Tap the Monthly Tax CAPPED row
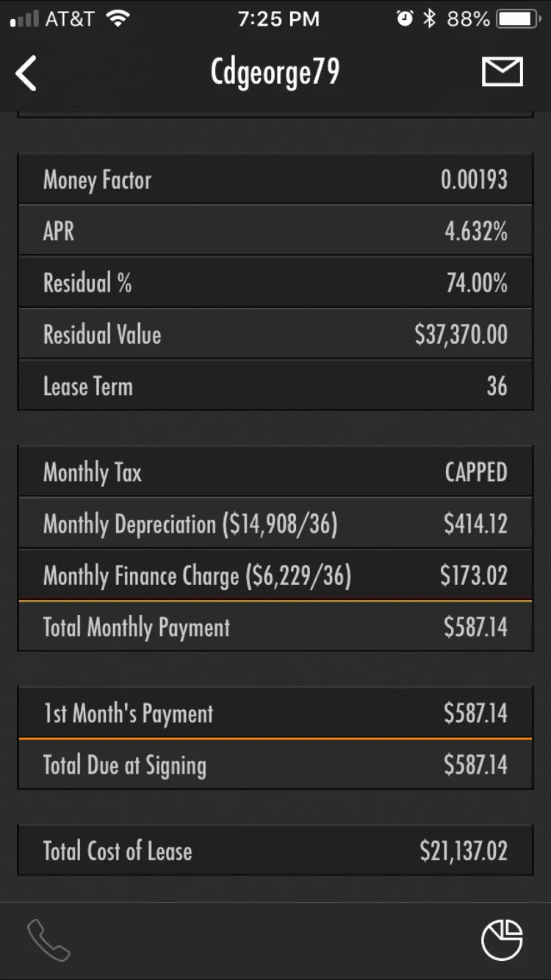 [x=275, y=472]
